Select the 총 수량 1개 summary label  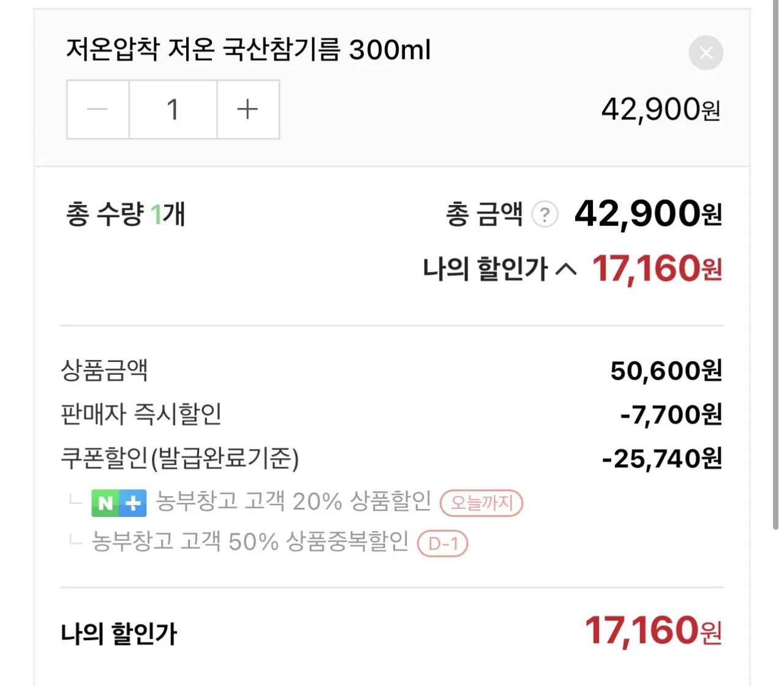tap(124, 214)
